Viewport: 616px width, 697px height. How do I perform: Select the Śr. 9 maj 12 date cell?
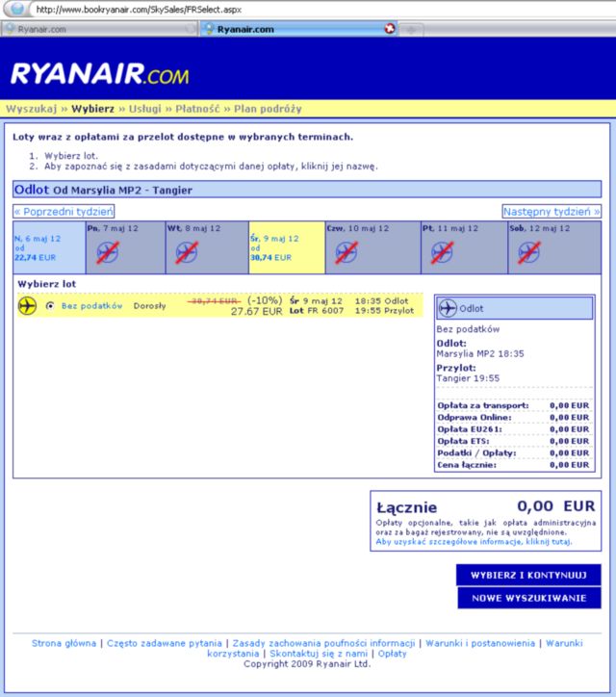point(287,247)
